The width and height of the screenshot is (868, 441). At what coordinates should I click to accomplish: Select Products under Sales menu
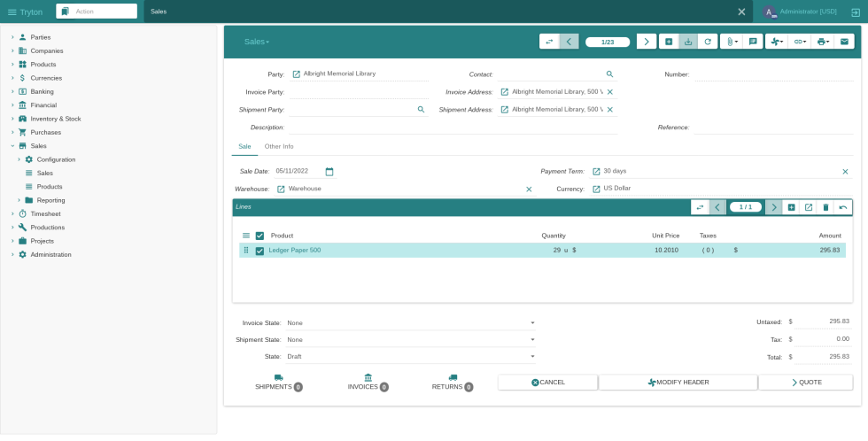50,187
